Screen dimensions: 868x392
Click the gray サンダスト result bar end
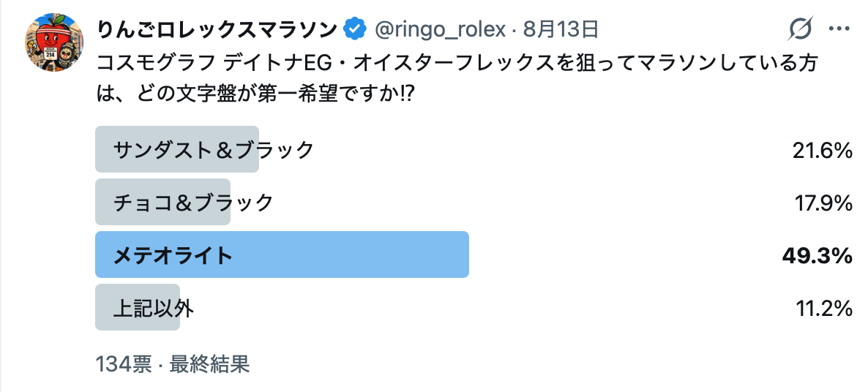(x=249, y=149)
